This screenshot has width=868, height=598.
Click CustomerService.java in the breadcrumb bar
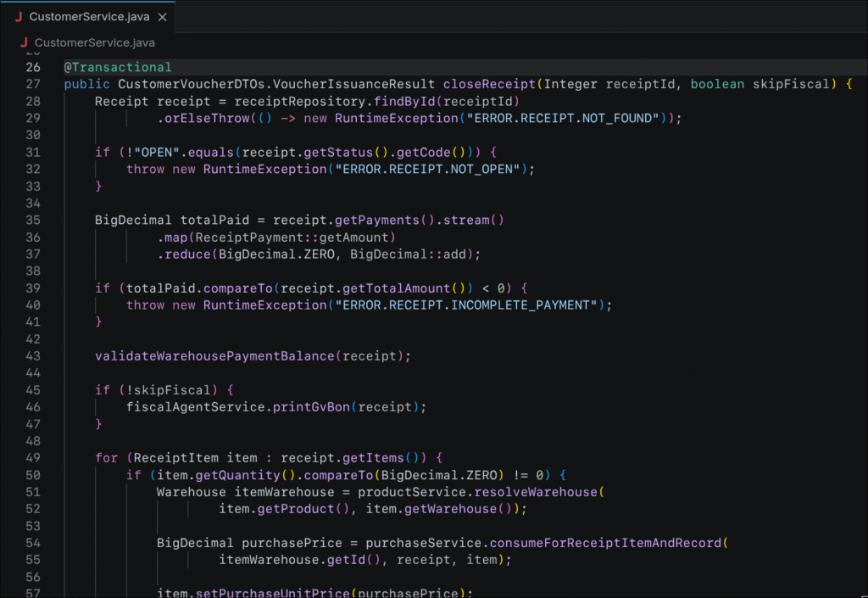[95, 42]
